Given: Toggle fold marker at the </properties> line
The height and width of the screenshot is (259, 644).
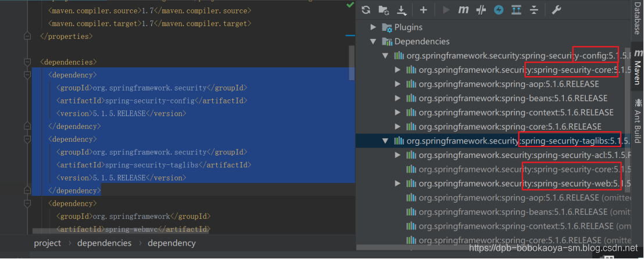Looking at the screenshot, I should 27,36.
